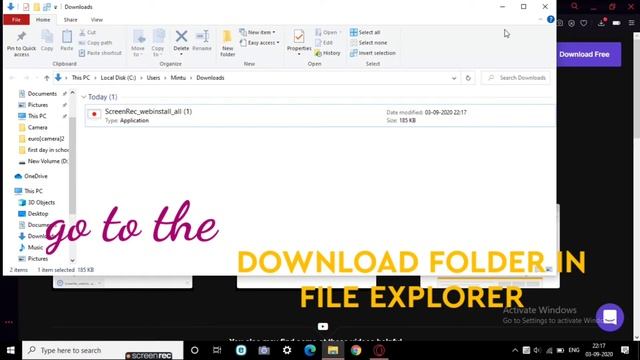640x360 pixels.
Task: Open the Copy to dropdown
Action: pyautogui.click(x=158, y=43)
